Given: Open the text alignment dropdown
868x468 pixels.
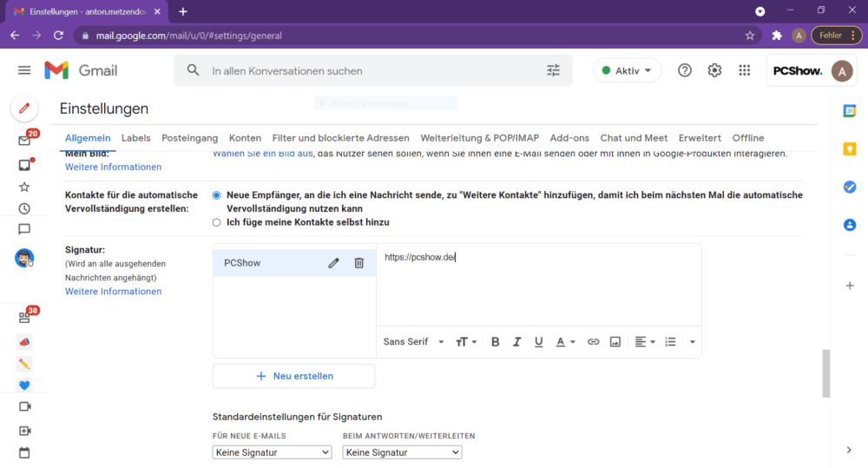Looking at the screenshot, I should pos(645,342).
